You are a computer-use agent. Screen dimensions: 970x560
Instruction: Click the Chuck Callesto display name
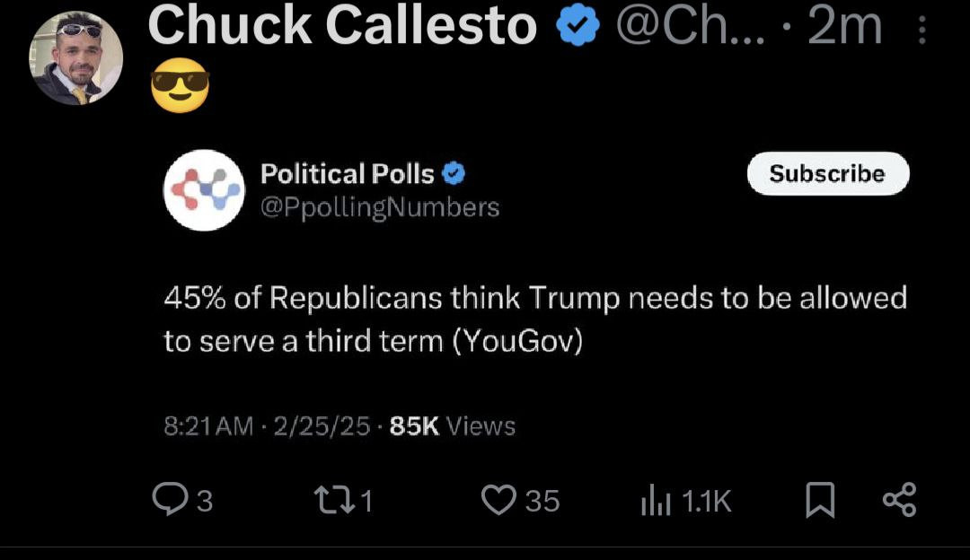point(341,26)
